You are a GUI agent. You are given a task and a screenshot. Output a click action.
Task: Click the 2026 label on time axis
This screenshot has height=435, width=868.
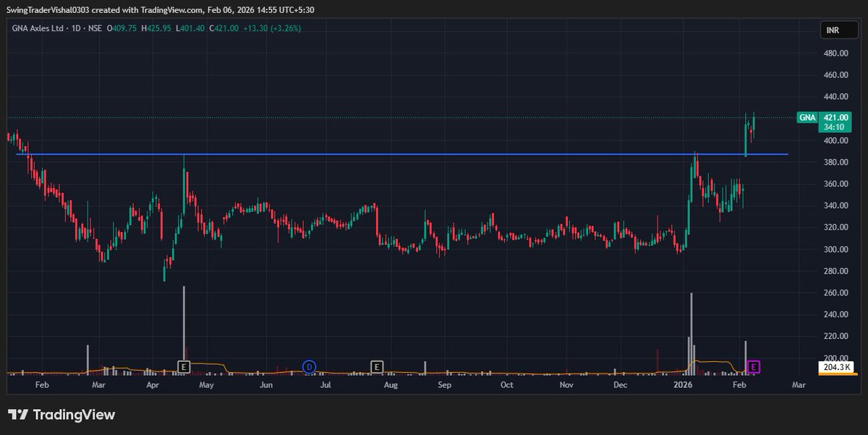tap(682, 386)
